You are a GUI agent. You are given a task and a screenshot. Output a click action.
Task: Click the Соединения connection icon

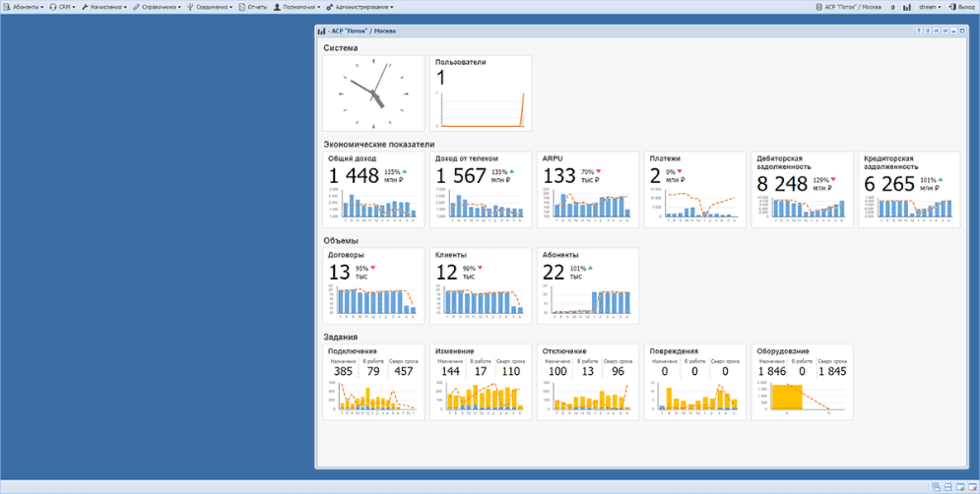click(x=190, y=7)
